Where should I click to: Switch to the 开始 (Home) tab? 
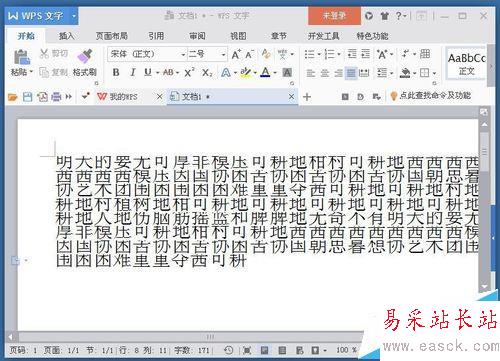tap(26, 36)
